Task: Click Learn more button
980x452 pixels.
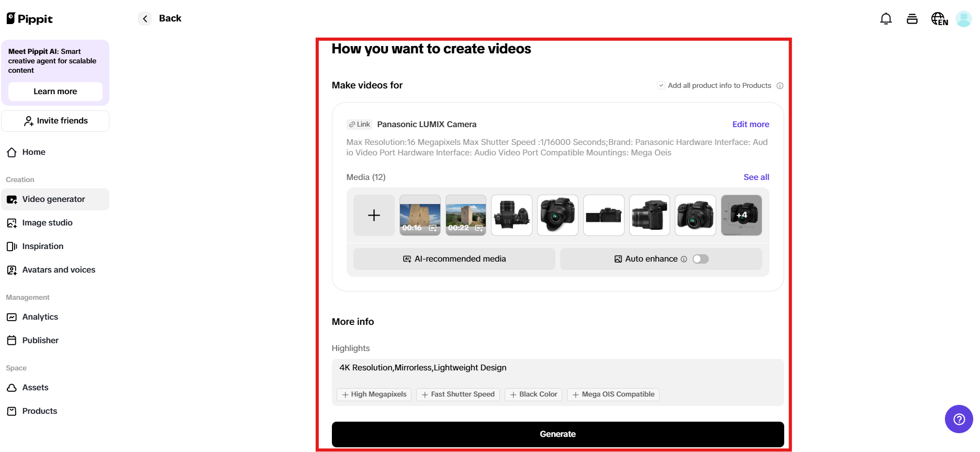Action: 55,92
